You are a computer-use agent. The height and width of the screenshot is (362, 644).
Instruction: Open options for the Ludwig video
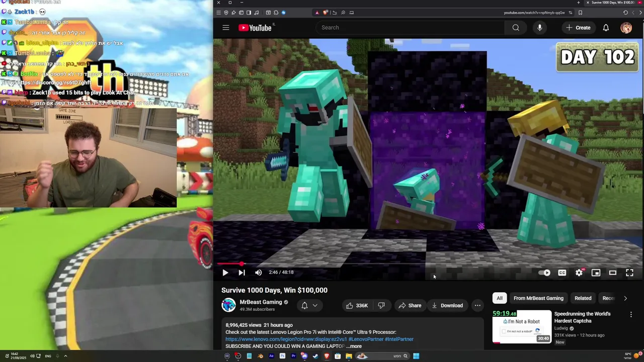click(x=631, y=315)
